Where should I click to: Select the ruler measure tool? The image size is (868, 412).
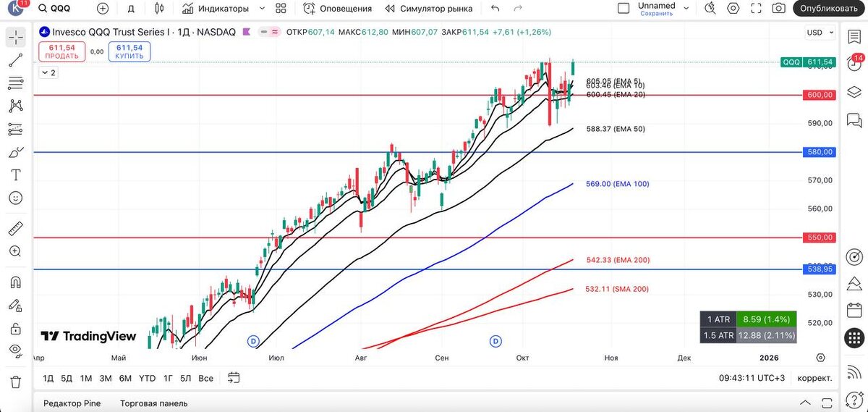(x=15, y=229)
